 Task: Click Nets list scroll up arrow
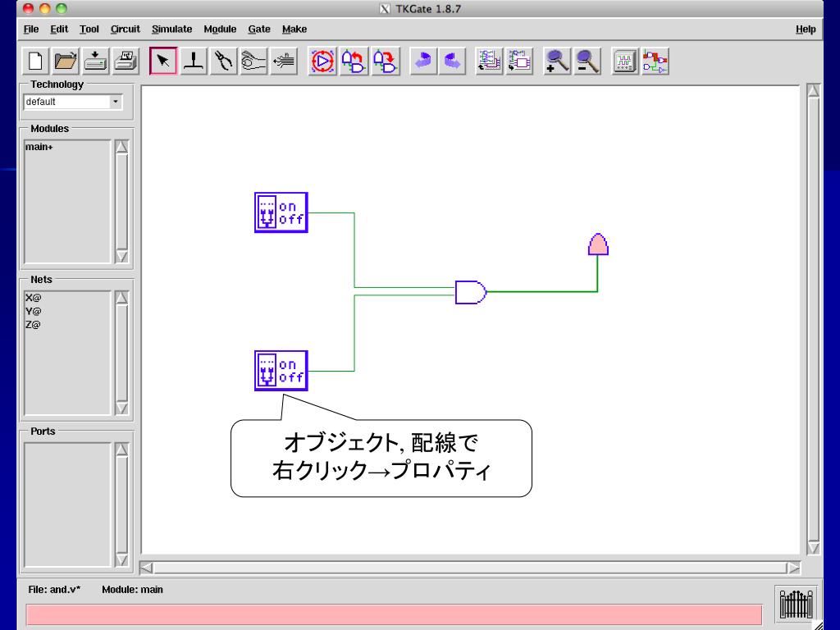click(x=121, y=299)
